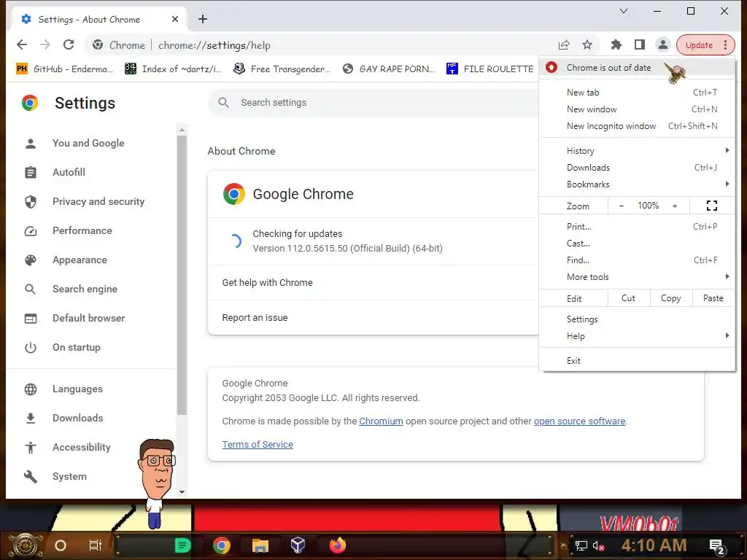This screenshot has height=560, width=747.
Task: Bookmark this tab with the star icon
Action: (x=587, y=44)
